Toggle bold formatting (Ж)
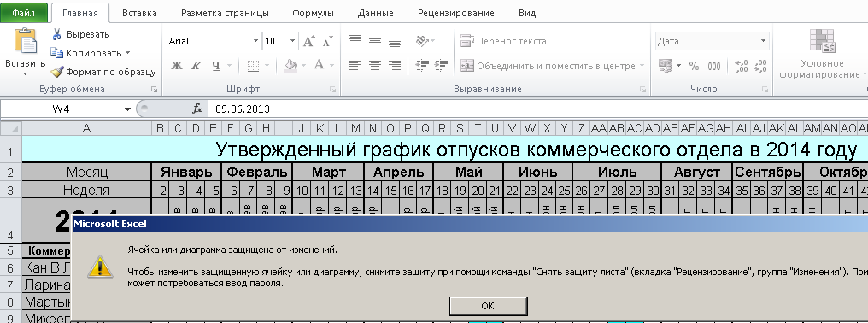 177,66
